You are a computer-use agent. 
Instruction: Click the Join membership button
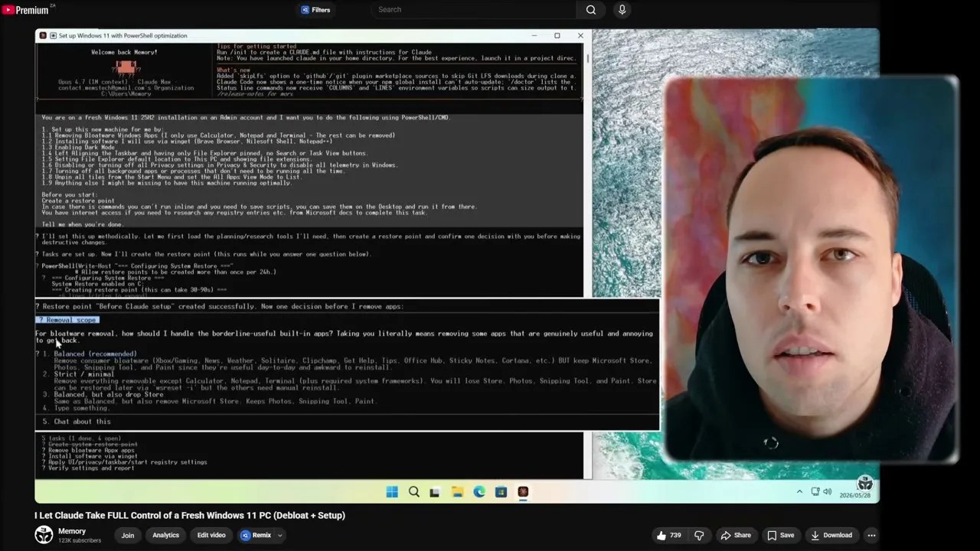click(x=127, y=536)
